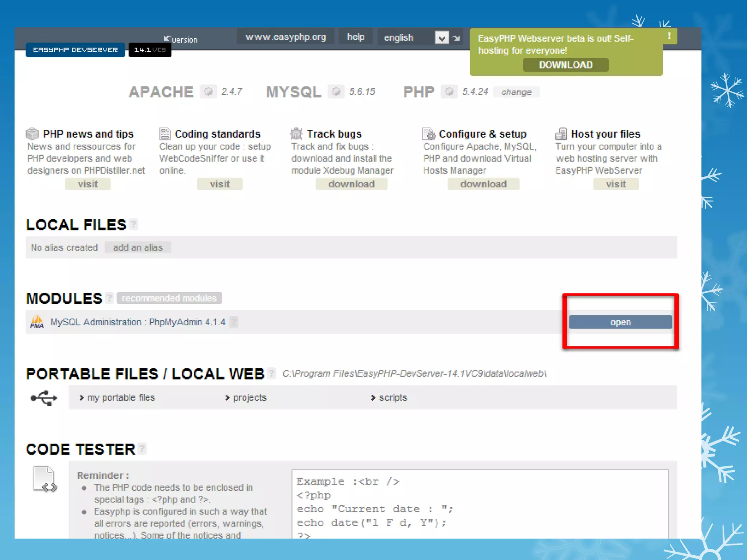Open the www.easyphp.org menu link
Screen dimensions: 747x560
(x=286, y=37)
